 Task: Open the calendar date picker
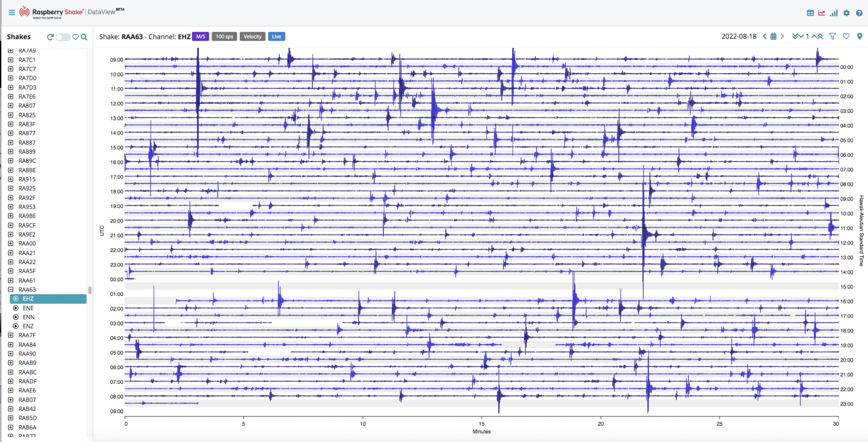tap(774, 36)
